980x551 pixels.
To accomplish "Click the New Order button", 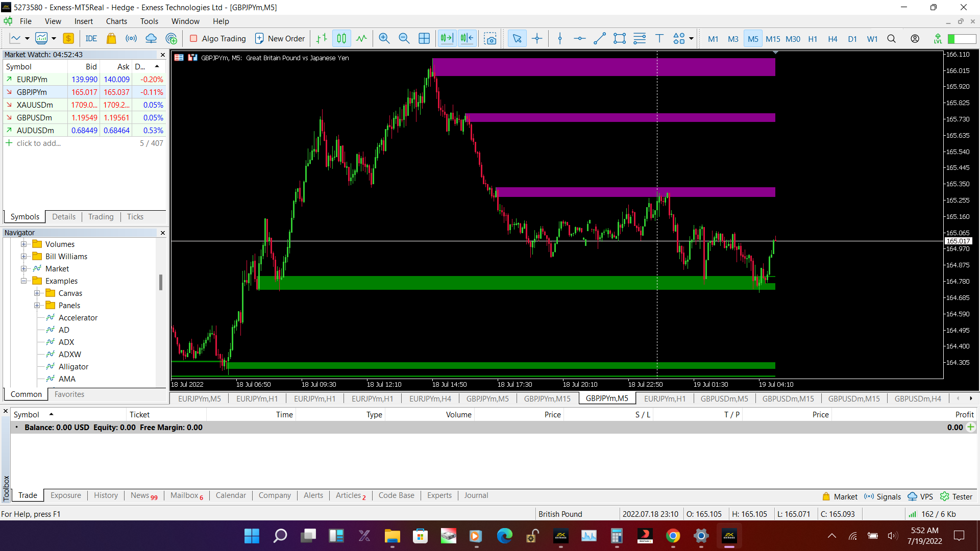I will pyautogui.click(x=280, y=39).
